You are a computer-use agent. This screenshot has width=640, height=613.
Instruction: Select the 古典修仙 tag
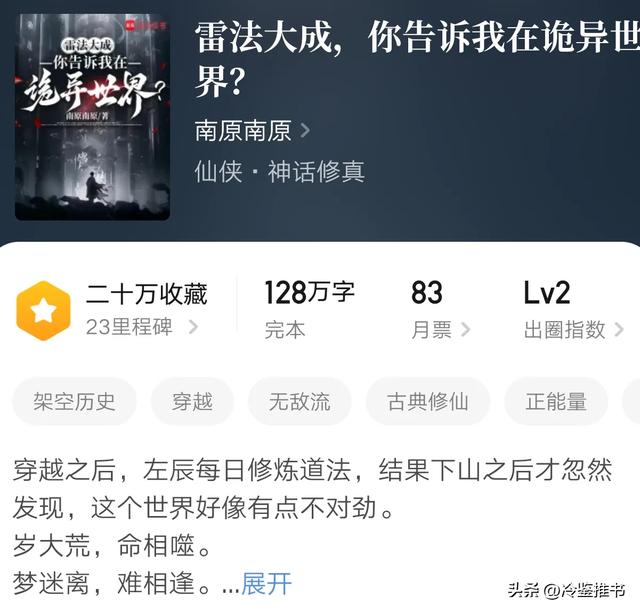coord(427,402)
